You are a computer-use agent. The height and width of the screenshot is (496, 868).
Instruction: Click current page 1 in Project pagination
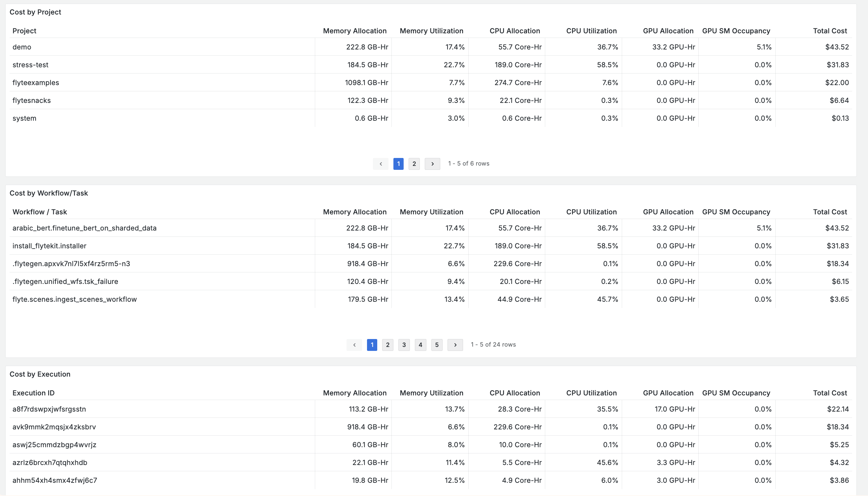(398, 164)
